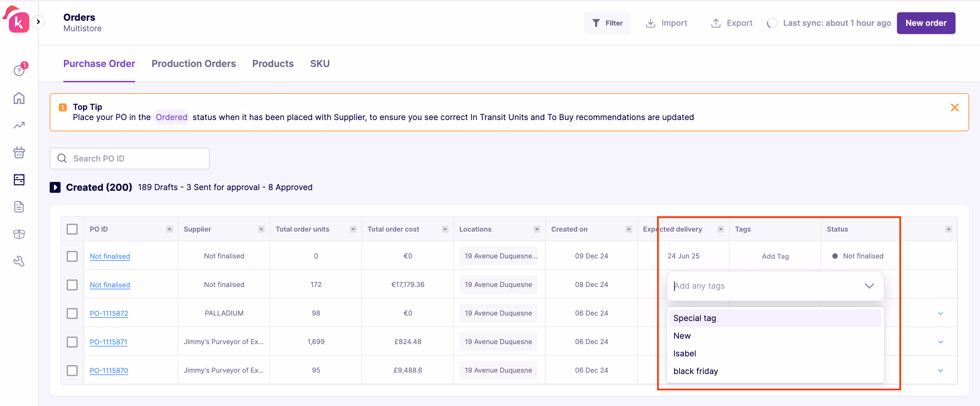Expand the Add any tags dropdown chevron
Image resolution: width=980 pixels, height=406 pixels.
[869, 286]
